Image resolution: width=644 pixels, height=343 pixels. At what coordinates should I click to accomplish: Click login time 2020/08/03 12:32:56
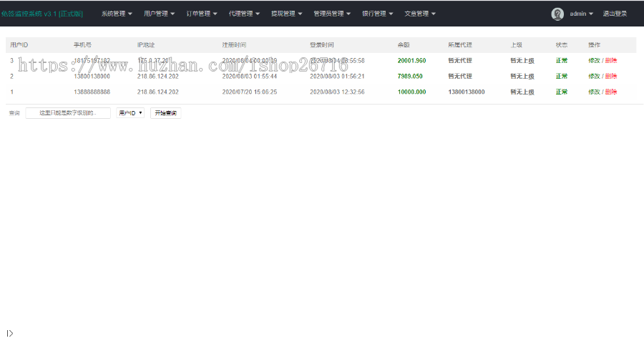(x=337, y=92)
